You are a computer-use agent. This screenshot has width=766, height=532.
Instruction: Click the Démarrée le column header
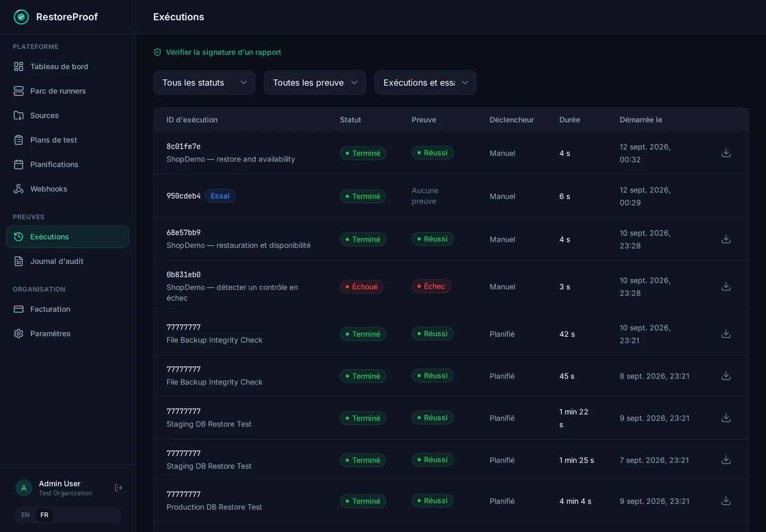pos(641,120)
